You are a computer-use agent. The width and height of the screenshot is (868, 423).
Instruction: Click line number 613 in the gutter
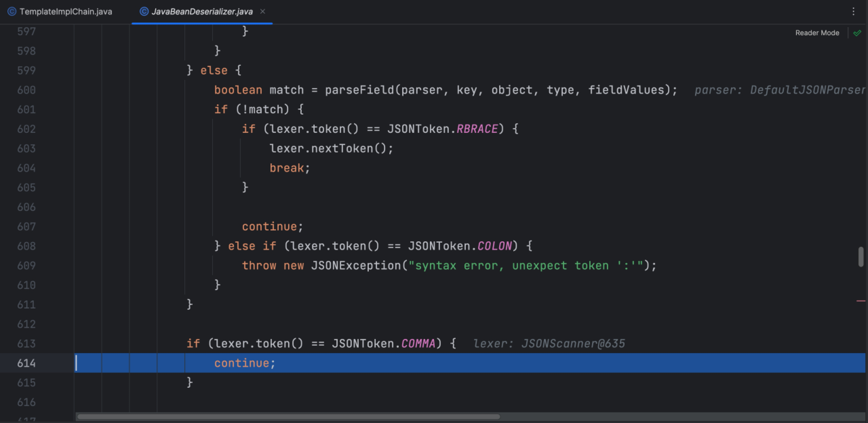pyautogui.click(x=26, y=344)
